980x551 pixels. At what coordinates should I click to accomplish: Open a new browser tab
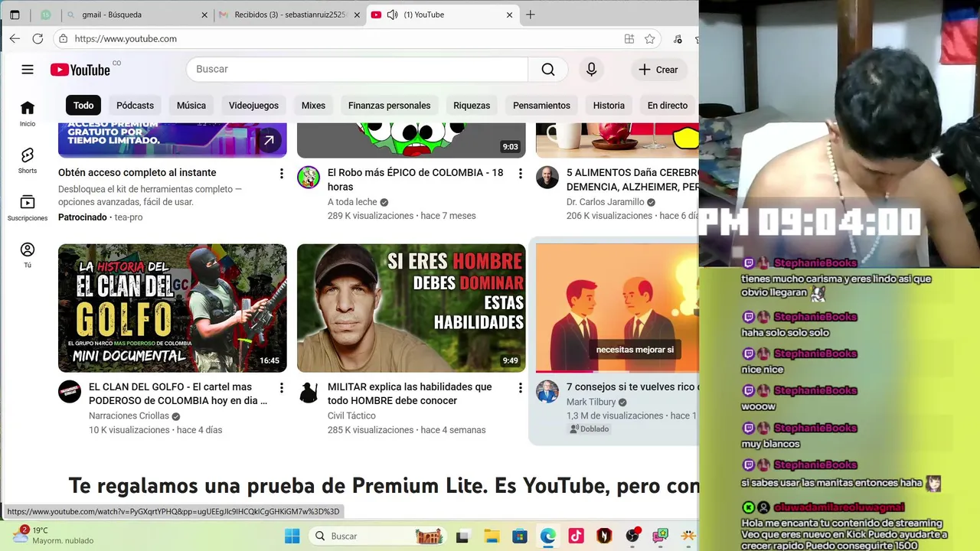530,15
